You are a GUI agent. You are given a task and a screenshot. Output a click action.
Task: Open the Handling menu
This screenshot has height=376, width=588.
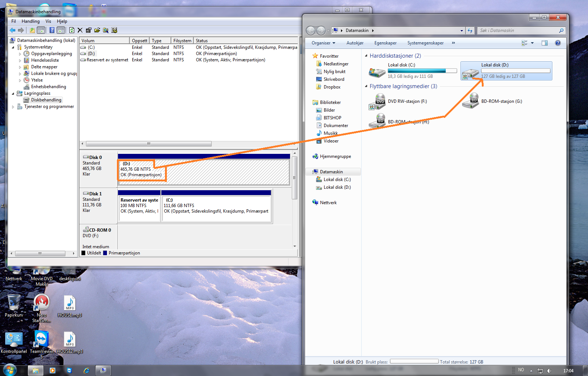31,21
